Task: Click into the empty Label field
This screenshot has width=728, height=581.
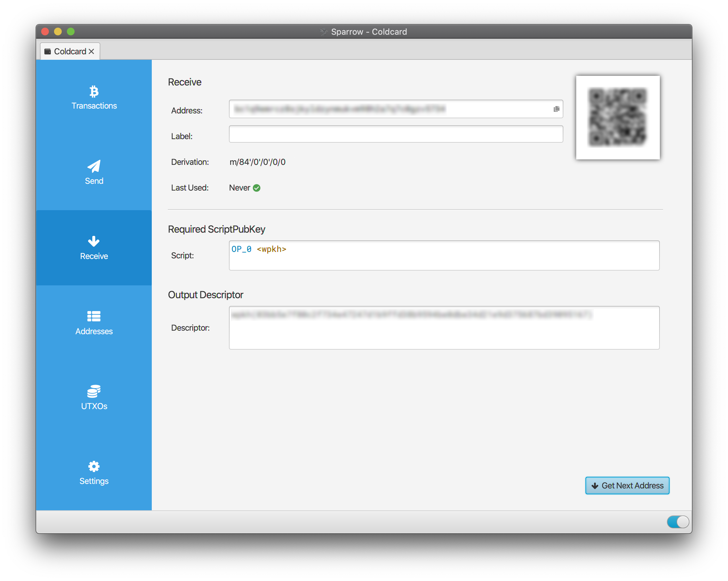Action: point(396,134)
